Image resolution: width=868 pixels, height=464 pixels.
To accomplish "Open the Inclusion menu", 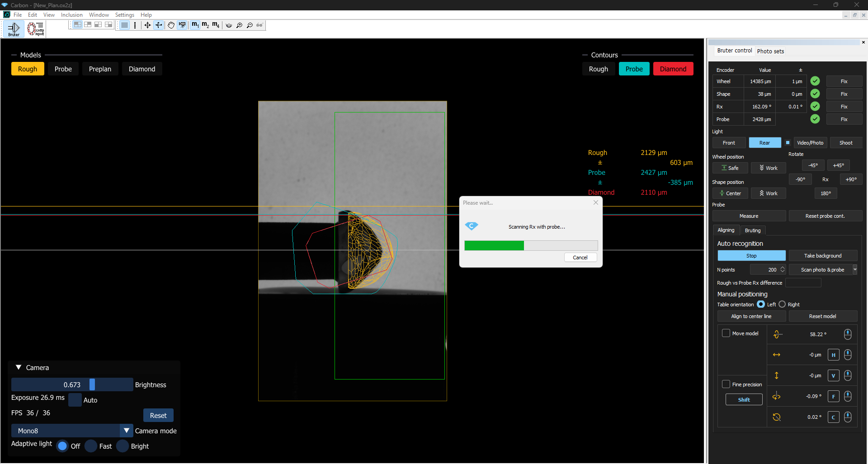I will pos(72,15).
